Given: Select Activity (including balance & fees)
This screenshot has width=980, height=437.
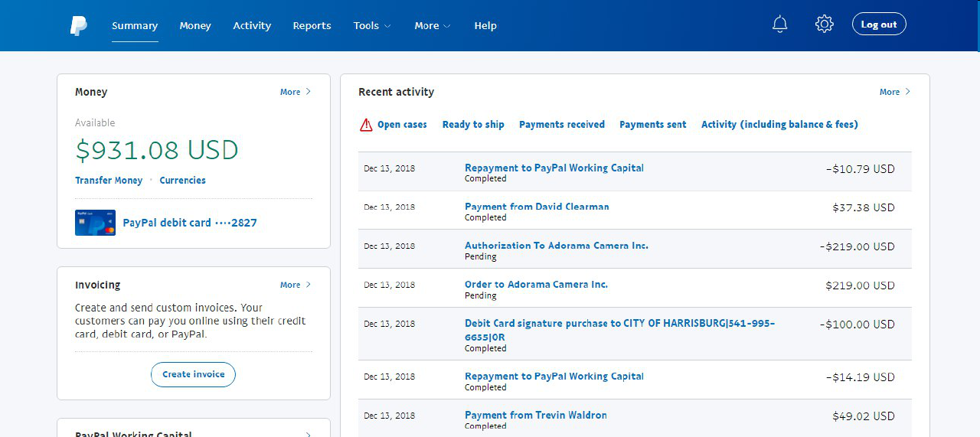Looking at the screenshot, I should (779, 125).
